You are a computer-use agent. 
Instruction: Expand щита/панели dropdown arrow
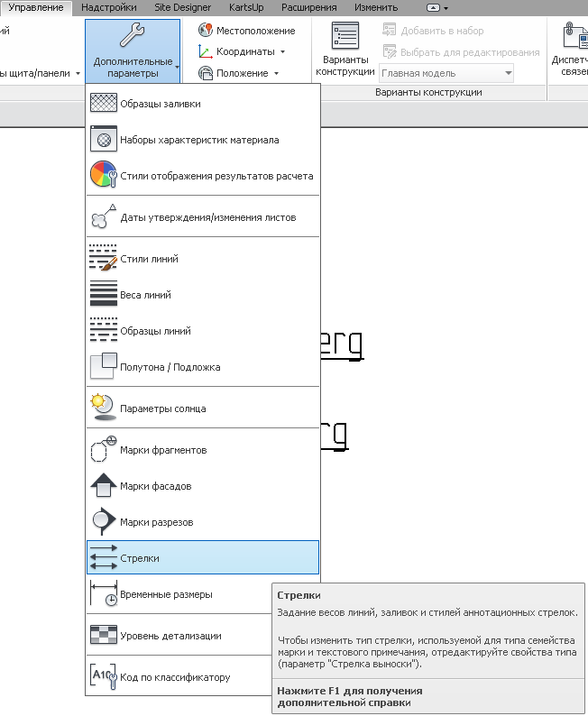tap(78, 74)
